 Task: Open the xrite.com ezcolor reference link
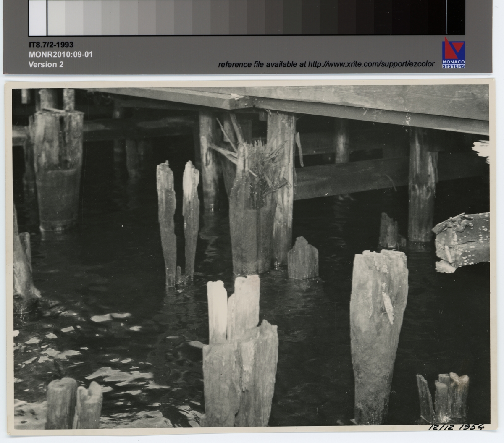click(x=325, y=64)
